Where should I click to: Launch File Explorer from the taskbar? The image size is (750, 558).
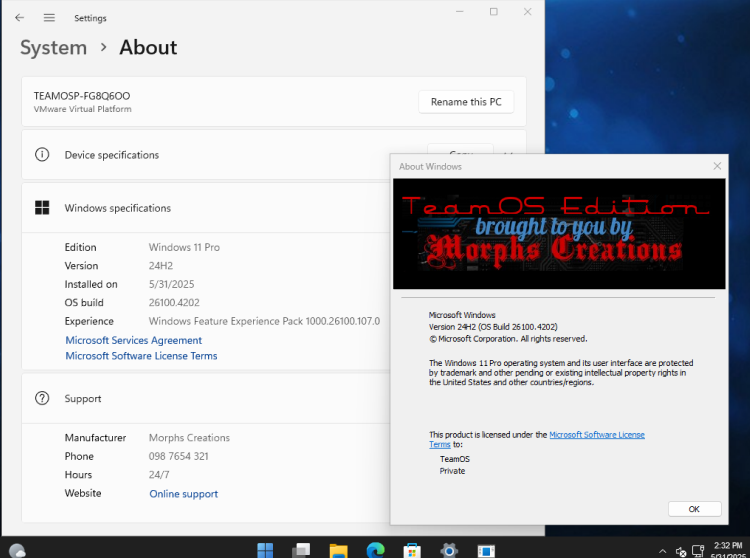pyautogui.click(x=339, y=550)
